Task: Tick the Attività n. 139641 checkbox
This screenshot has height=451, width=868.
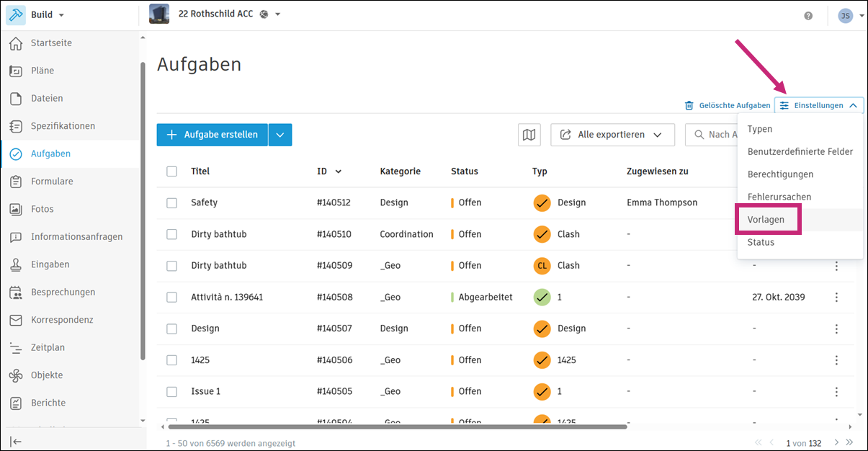Action: [x=171, y=297]
